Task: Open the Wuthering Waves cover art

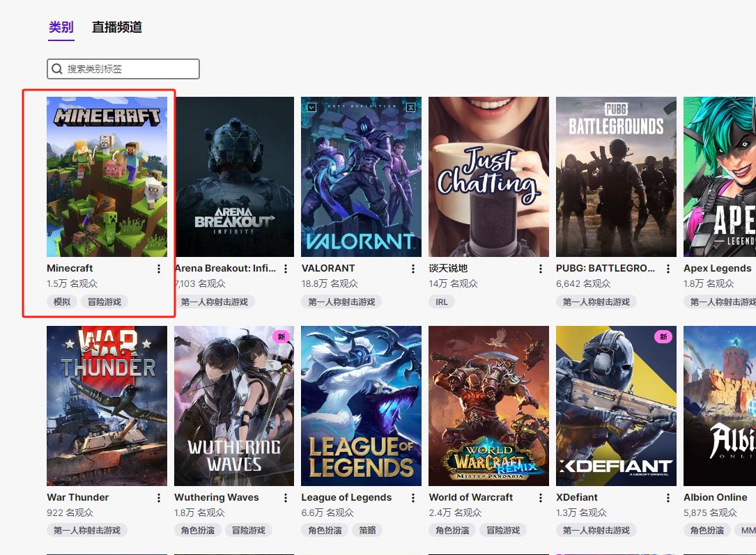Action: (x=234, y=406)
